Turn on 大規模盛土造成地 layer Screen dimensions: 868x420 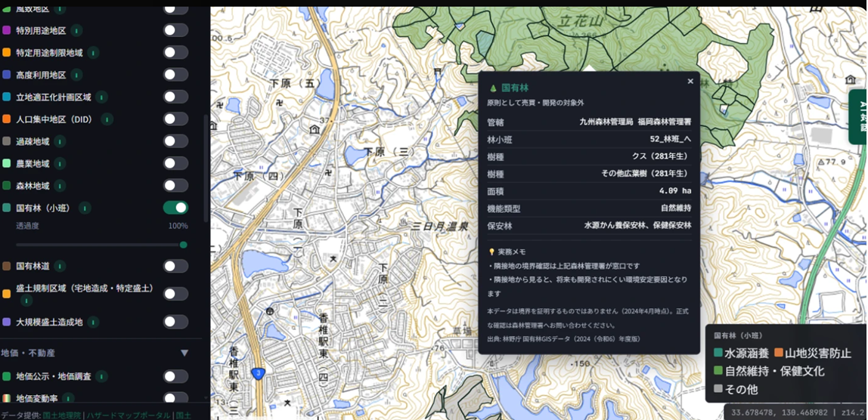[x=175, y=322]
